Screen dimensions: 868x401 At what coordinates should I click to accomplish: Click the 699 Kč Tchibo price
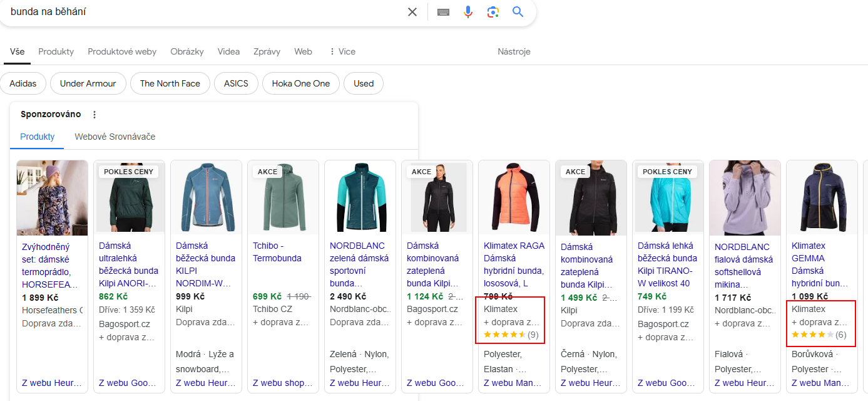[x=267, y=296]
